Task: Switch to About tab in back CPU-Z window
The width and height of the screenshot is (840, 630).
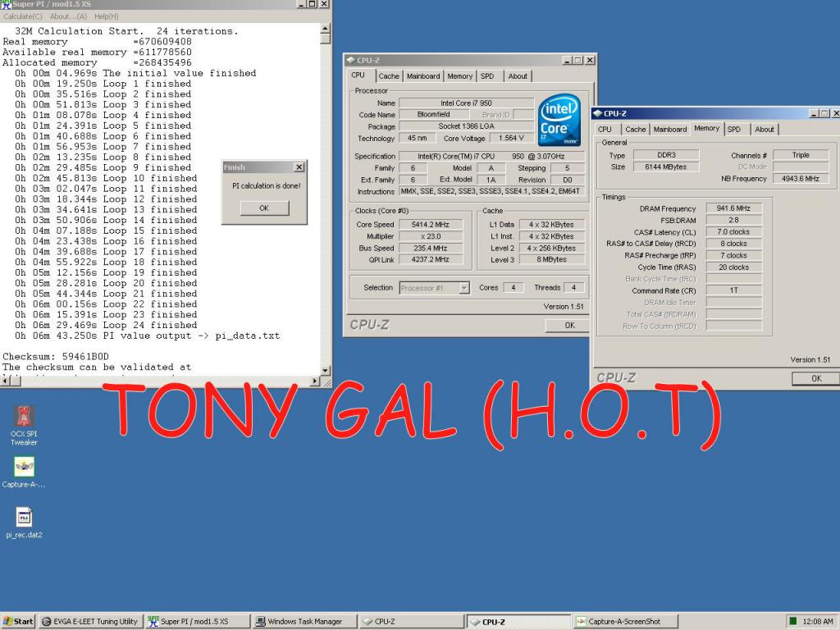Action: tap(518, 76)
